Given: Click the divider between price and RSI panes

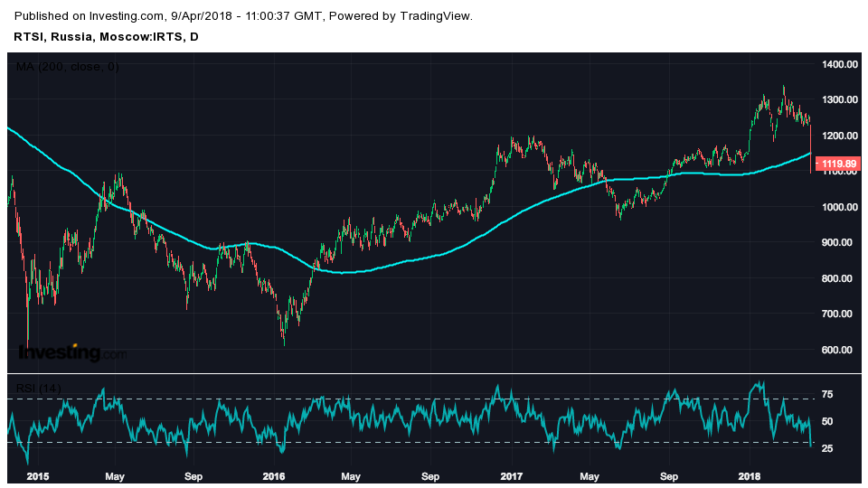Looking at the screenshot, I should 407,373.
